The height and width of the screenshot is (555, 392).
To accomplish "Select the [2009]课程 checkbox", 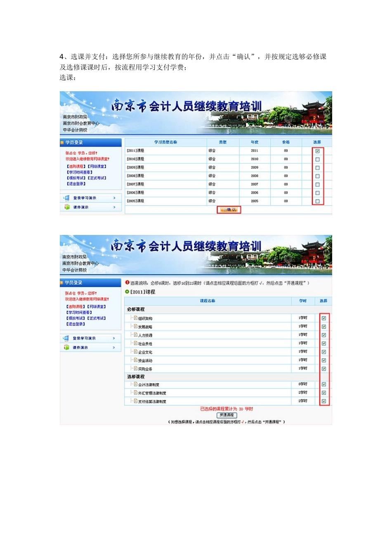I will (x=317, y=168).
